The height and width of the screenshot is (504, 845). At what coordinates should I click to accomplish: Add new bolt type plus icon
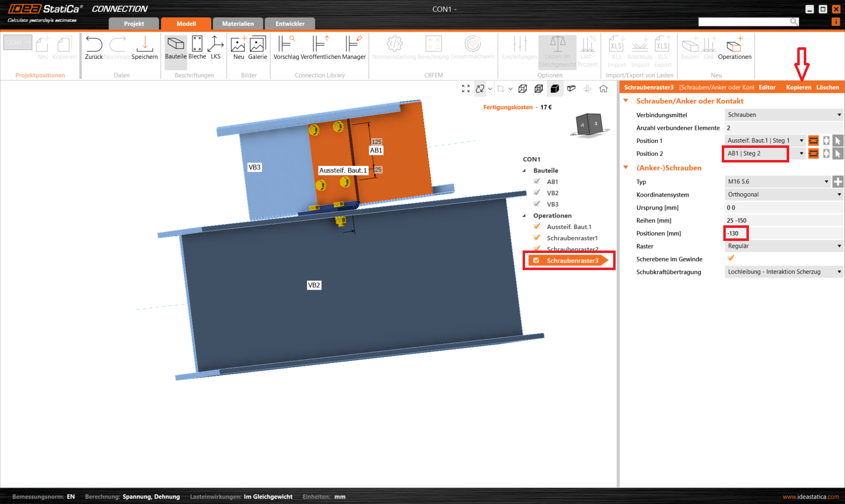click(x=837, y=182)
